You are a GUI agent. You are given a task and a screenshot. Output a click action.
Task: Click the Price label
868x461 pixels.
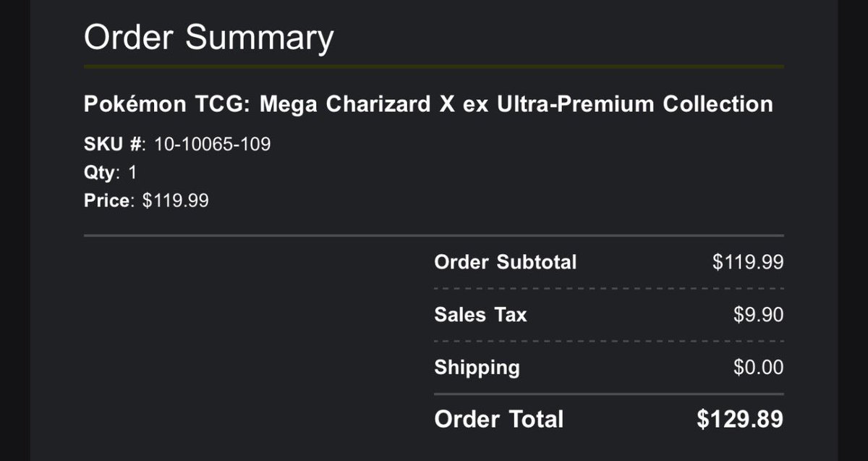(x=108, y=200)
